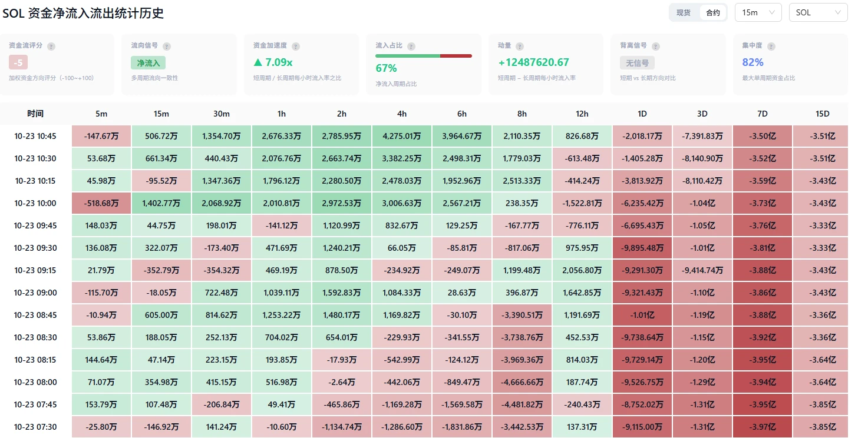
Task: Select the 时间 column header
Action: pyautogui.click(x=35, y=114)
